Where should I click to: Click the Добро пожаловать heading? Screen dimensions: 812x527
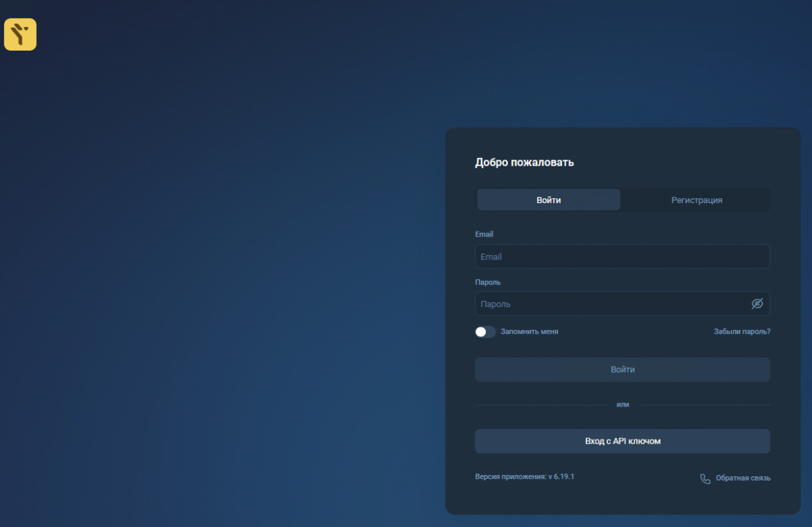tap(524, 162)
